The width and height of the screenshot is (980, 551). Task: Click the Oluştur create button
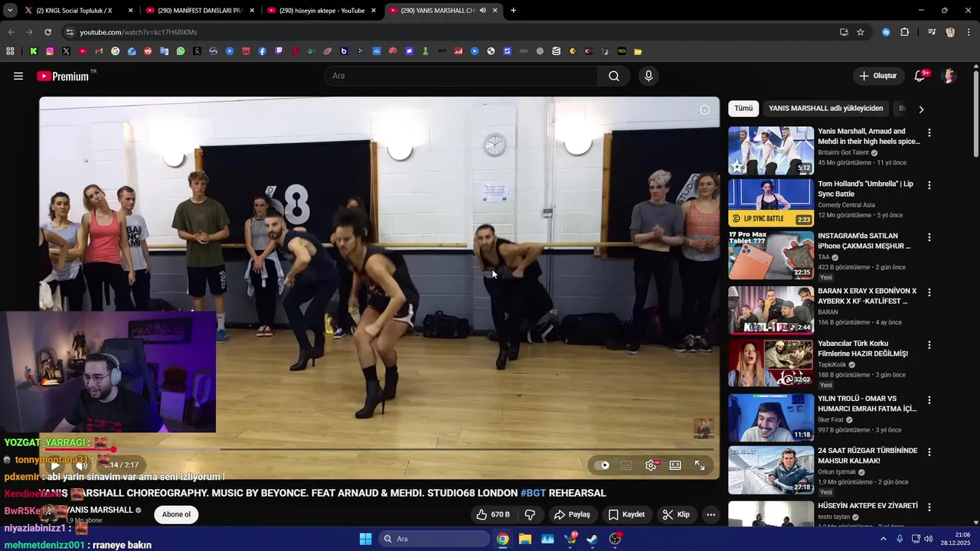tap(877, 76)
